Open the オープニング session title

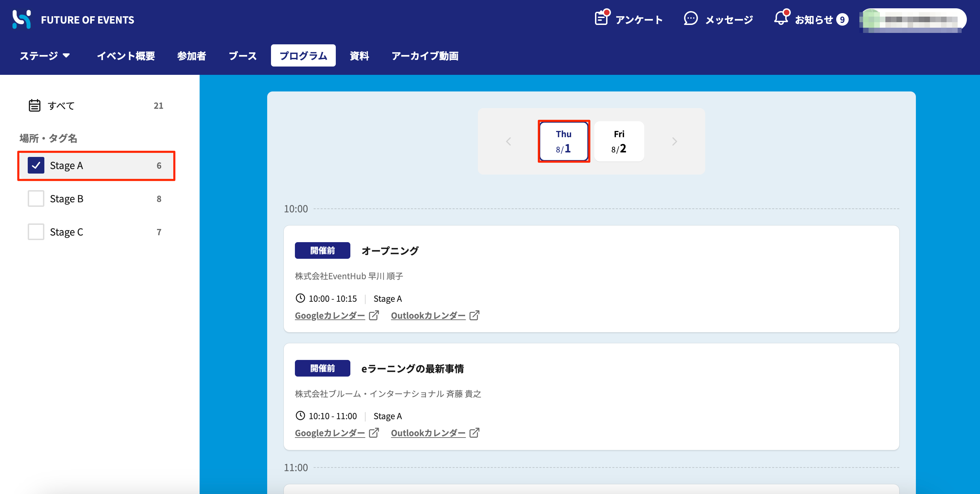click(390, 250)
